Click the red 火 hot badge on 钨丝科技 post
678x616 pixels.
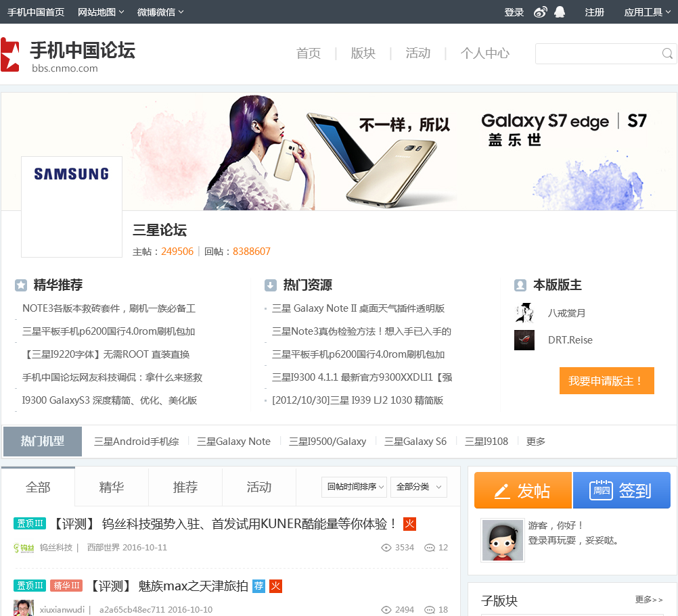(409, 524)
